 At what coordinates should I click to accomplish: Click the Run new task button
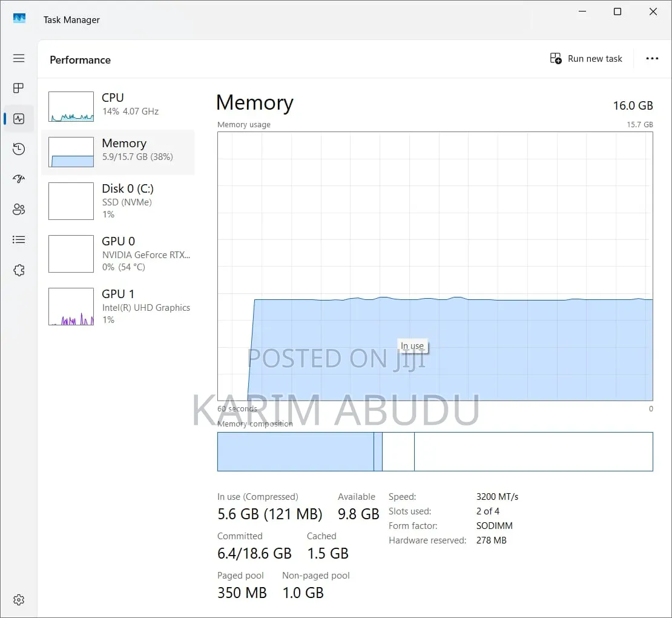coord(586,59)
